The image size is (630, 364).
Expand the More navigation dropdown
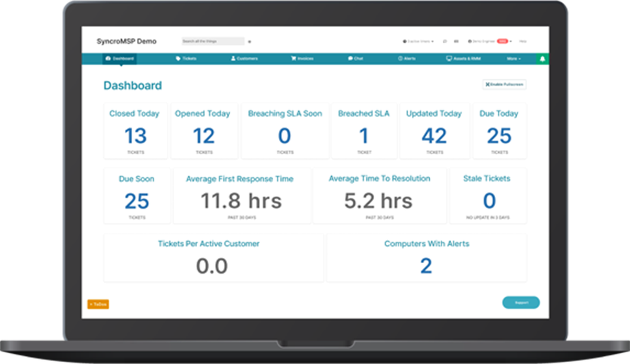(x=513, y=58)
